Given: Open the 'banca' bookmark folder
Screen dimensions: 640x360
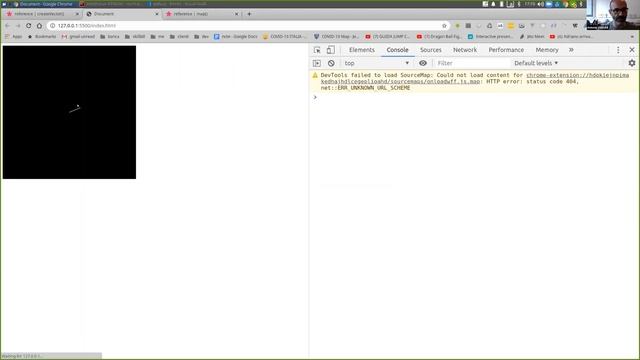Looking at the screenshot, I should pos(110,37).
